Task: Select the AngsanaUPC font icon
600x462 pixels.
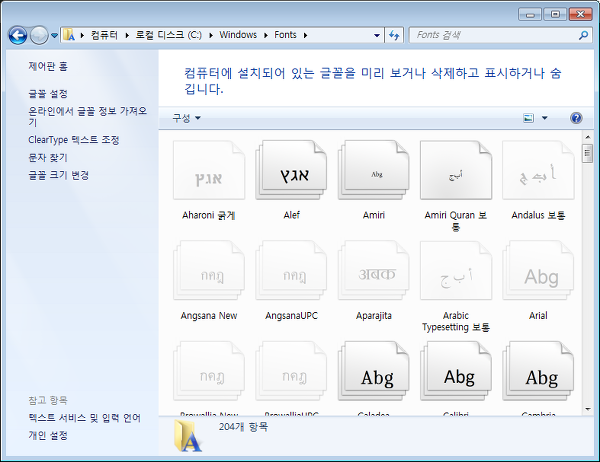Action: pos(291,270)
